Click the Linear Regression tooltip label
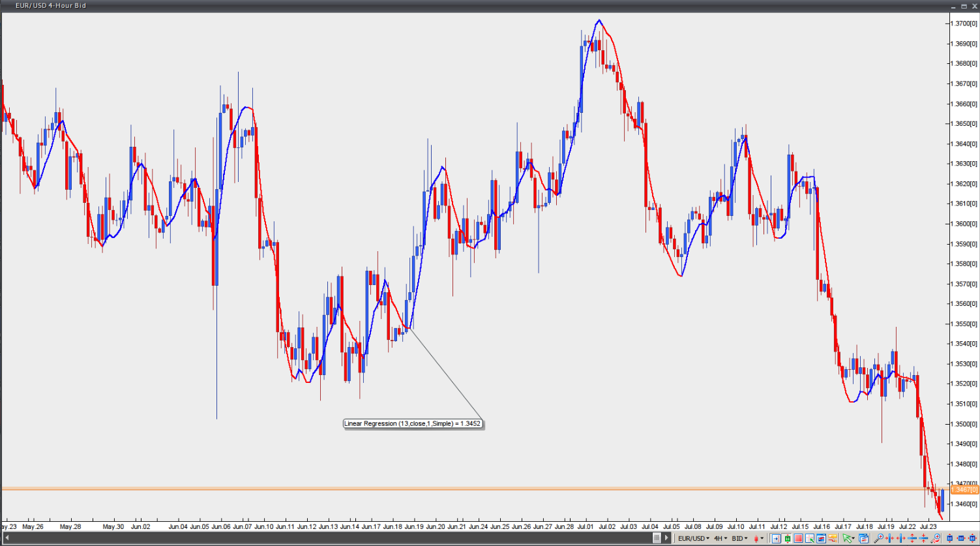Screen dimensions: 980x546 coord(413,423)
